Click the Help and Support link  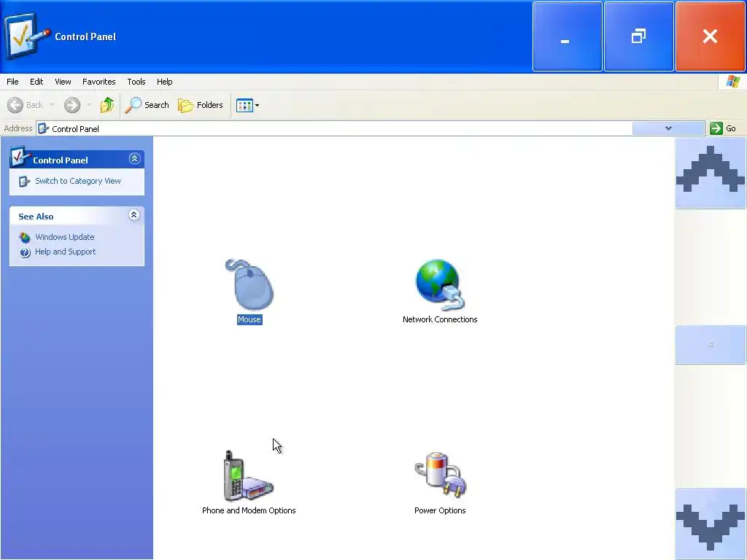tap(65, 252)
